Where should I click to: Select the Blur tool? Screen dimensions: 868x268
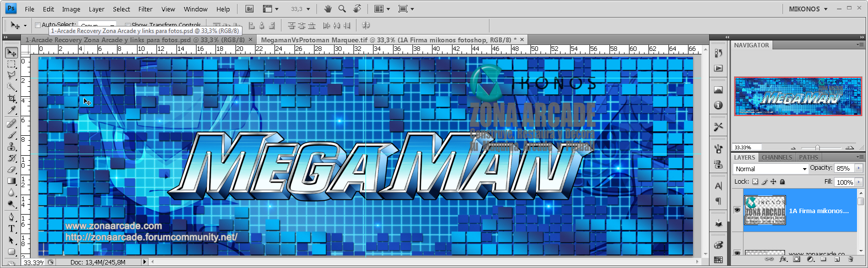pyautogui.click(x=11, y=192)
